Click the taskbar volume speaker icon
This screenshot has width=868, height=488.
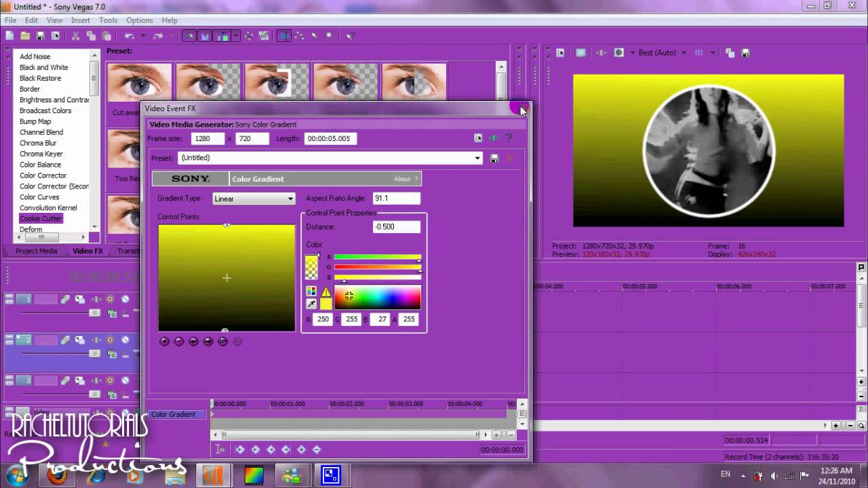click(774, 475)
